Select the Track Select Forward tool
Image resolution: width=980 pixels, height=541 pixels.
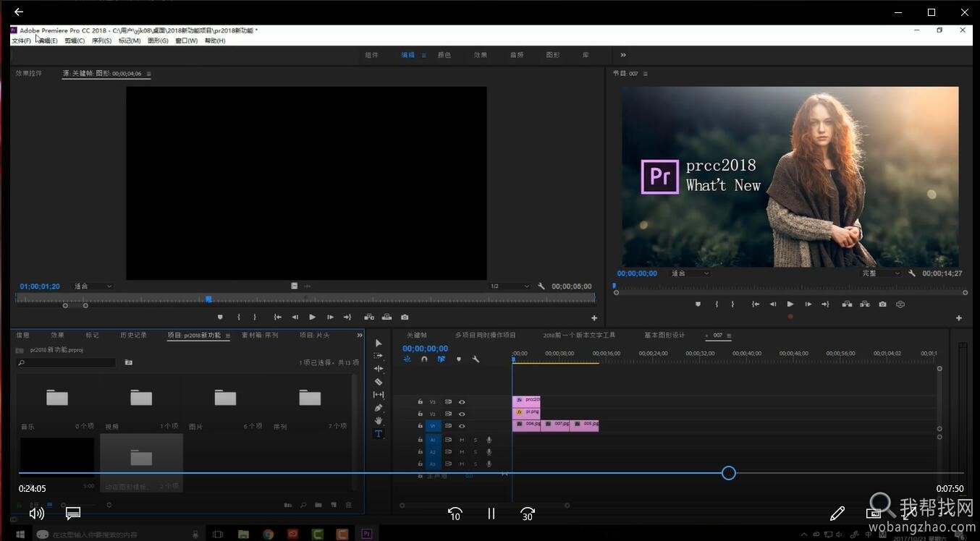pos(378,356)
